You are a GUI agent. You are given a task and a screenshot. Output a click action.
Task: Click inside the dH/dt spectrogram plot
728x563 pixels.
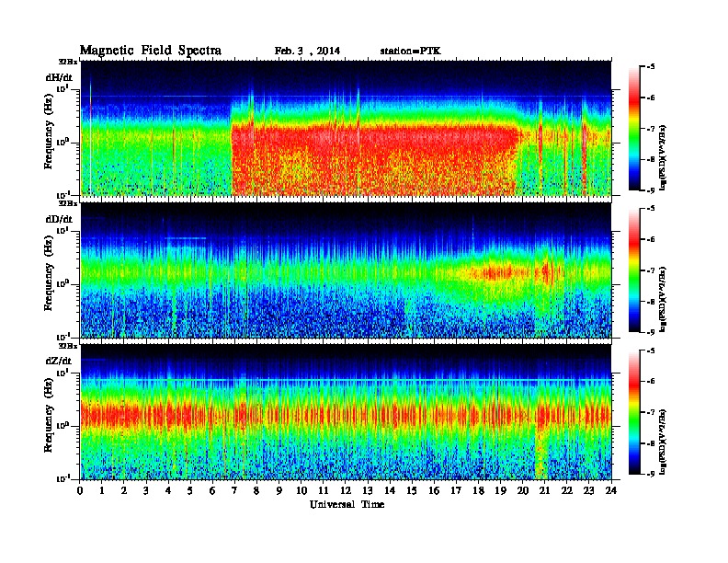point(346,128)
